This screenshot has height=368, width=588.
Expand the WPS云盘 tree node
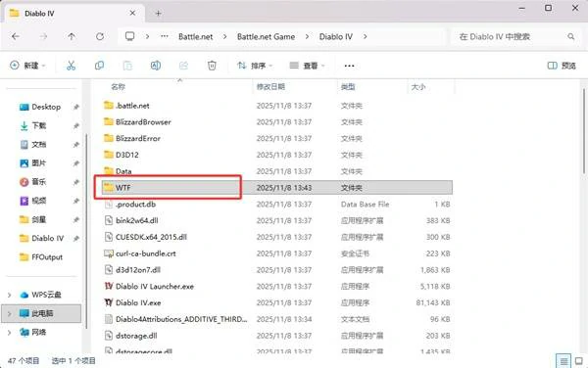coord(10,295)
